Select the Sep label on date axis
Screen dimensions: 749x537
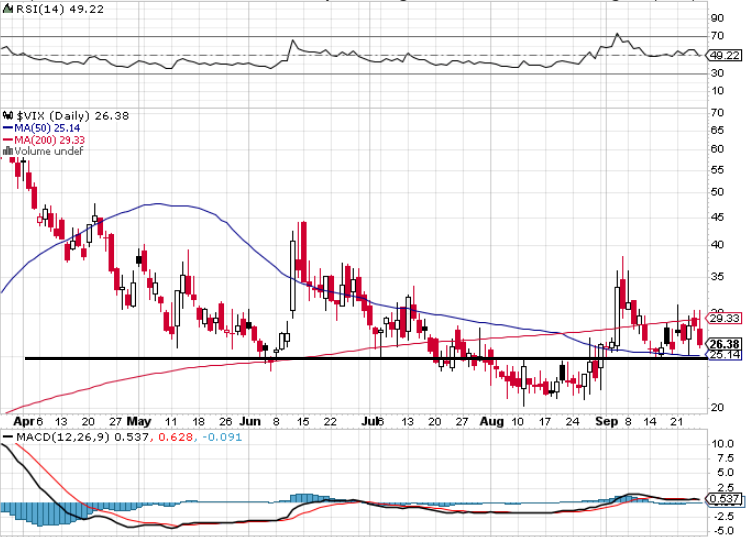click(x=606, y=421)
